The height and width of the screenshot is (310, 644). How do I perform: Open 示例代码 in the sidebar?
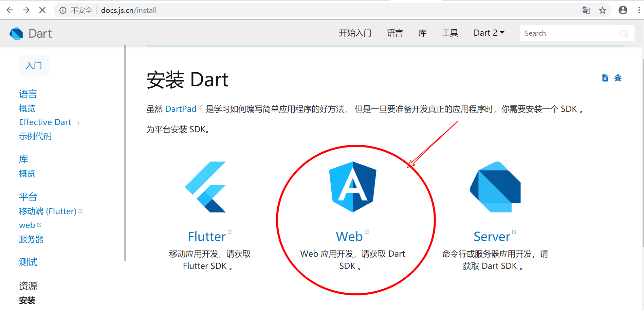(x=35, y=136)
